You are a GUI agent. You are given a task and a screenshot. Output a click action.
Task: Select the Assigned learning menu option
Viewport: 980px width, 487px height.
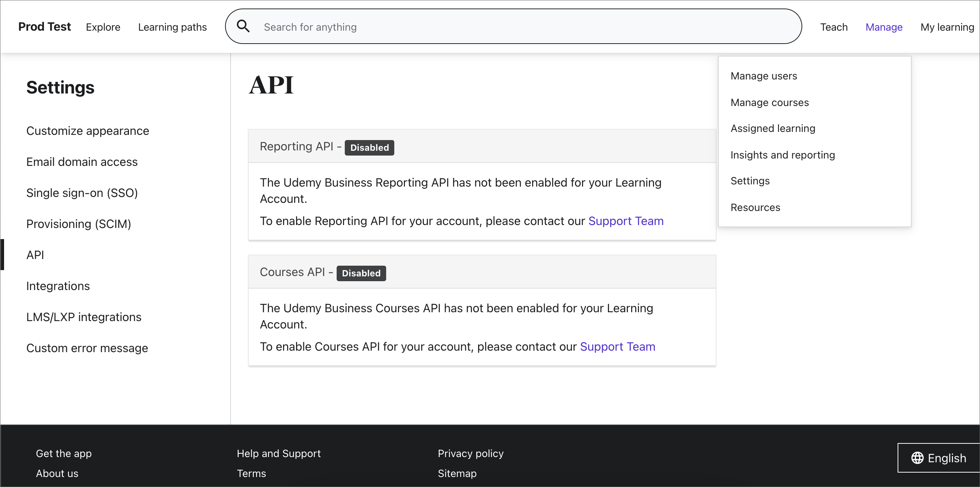(774, 129)
